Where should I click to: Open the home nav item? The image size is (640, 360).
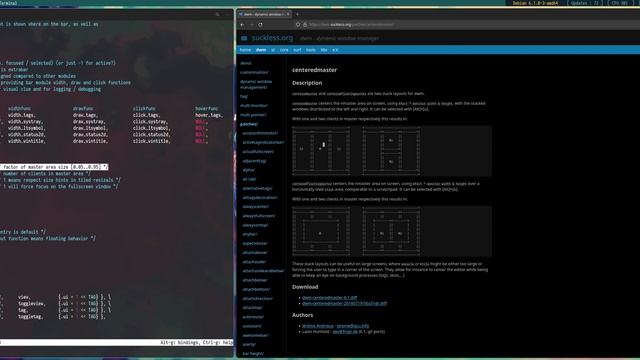[245, 50]
